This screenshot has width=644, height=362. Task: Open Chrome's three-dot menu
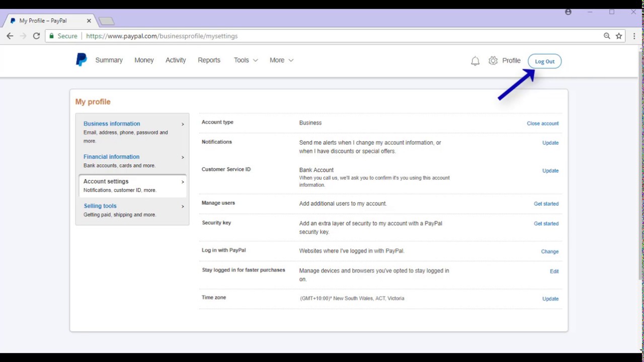(634, 36)
